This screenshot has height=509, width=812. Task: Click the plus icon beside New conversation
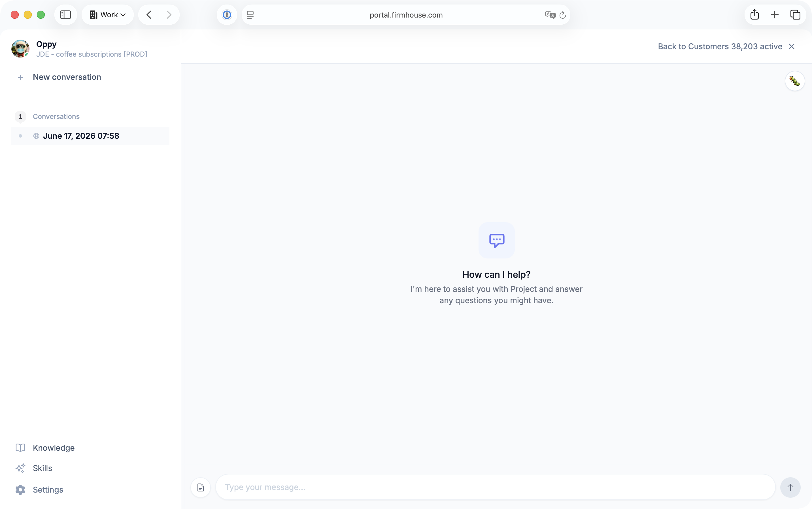20,78
